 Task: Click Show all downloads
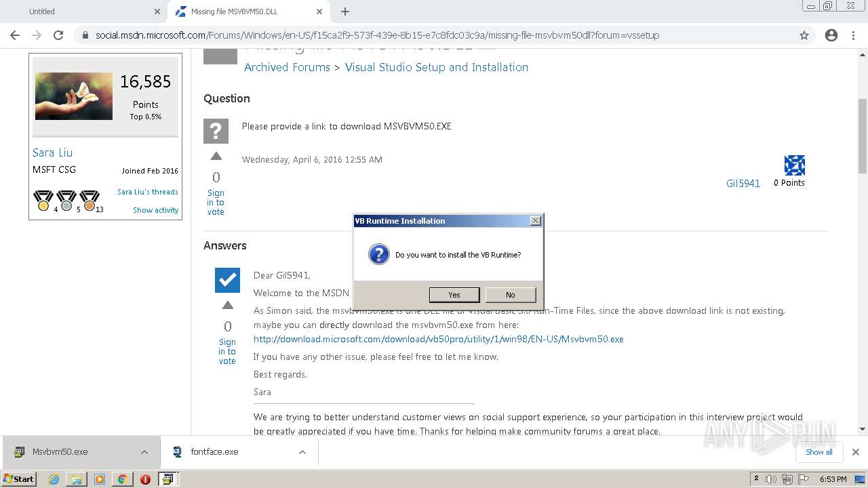point(819,452)
